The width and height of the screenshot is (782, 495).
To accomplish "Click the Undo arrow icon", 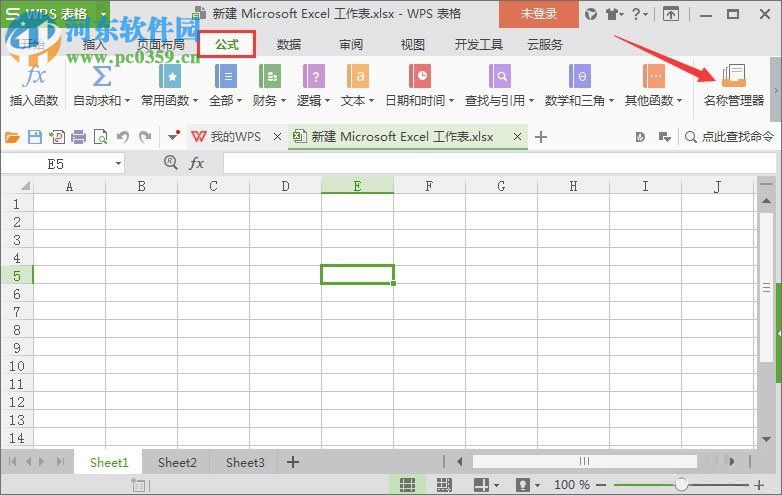I will pyautogui.click(x=123, y=137).
